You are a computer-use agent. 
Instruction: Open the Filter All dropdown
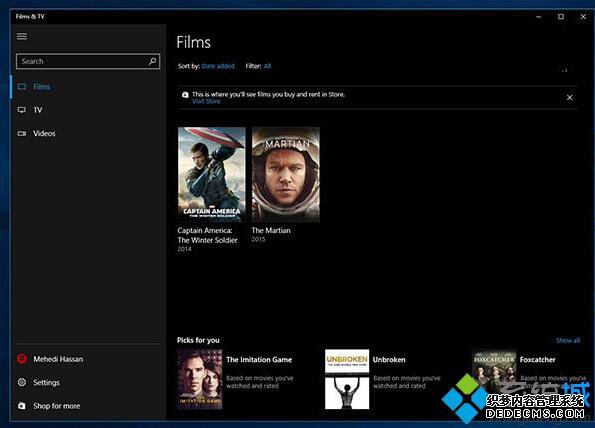[x=268, y=66]
